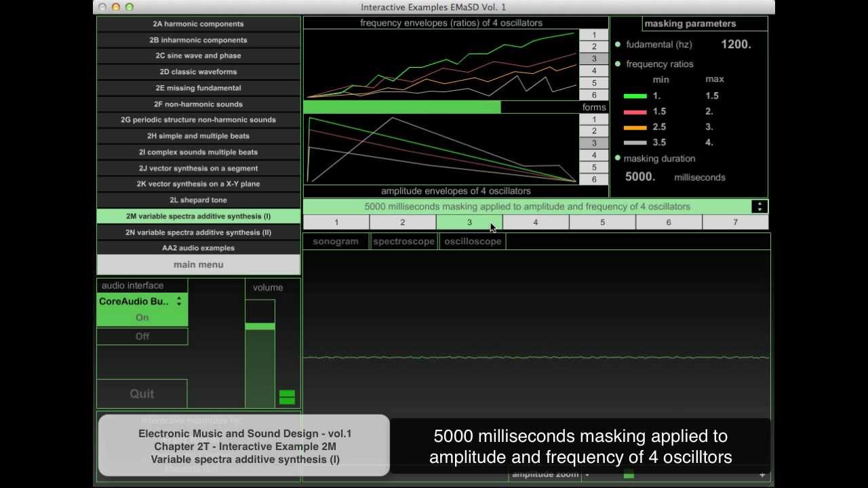Image resolution: width=868 pixels, height=488 pixels.
Task: Open example 2A harmonic components
Action: click(x=198, y=24)
